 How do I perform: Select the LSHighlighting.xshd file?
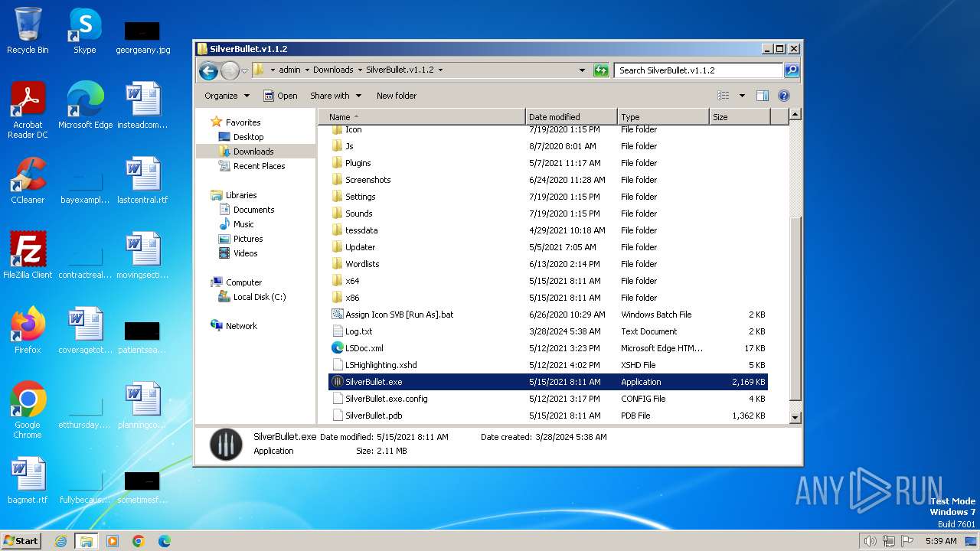[x=548, y=365]
